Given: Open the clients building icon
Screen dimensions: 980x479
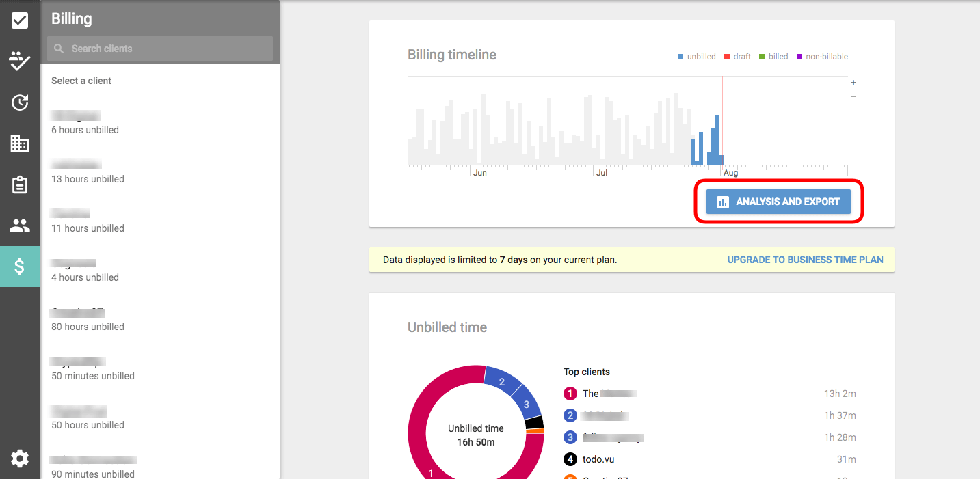Looking at the screenshot, I should point(20,143).
